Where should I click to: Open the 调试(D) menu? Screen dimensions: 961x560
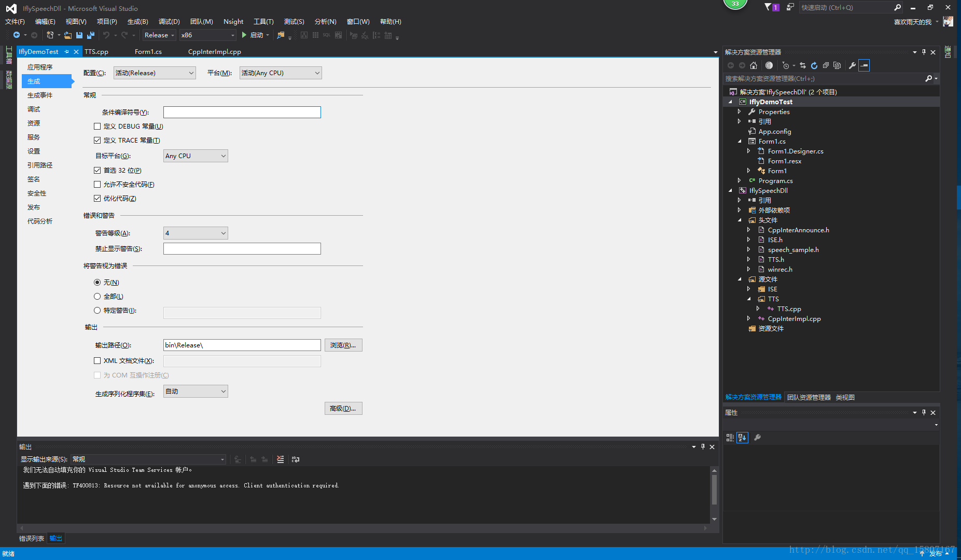tap(169, 22)
